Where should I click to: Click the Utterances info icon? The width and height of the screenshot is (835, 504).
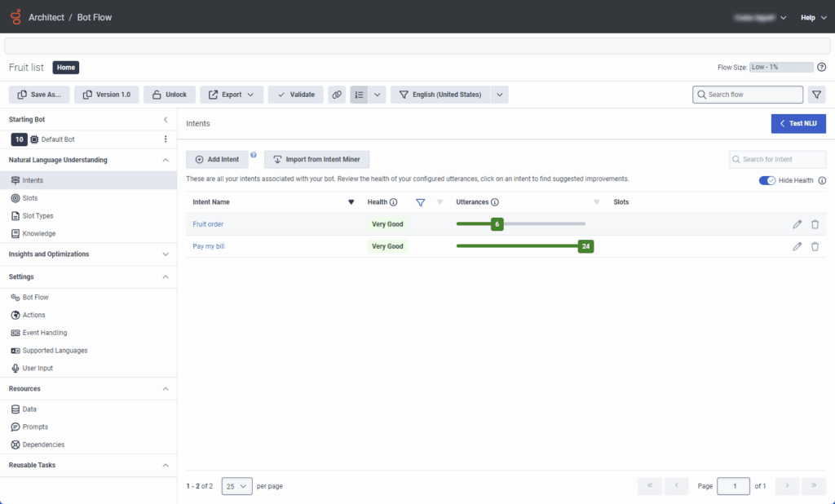point(495,202)
